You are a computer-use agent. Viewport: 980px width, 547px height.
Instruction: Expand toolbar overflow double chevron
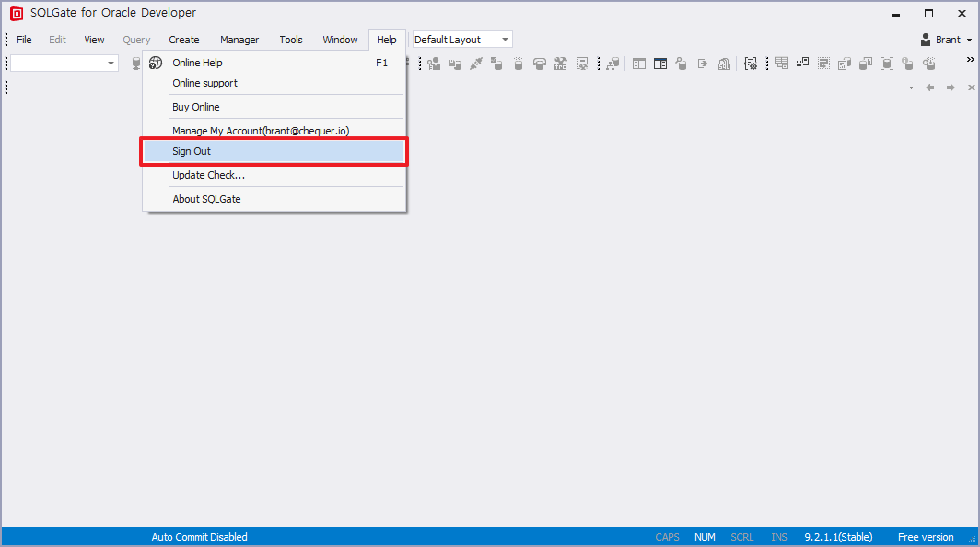[970, 60]
